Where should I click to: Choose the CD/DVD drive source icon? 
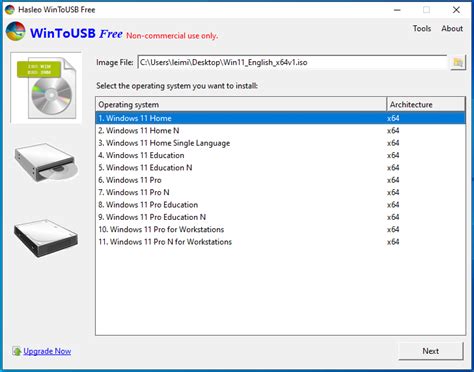pos(46,163)
